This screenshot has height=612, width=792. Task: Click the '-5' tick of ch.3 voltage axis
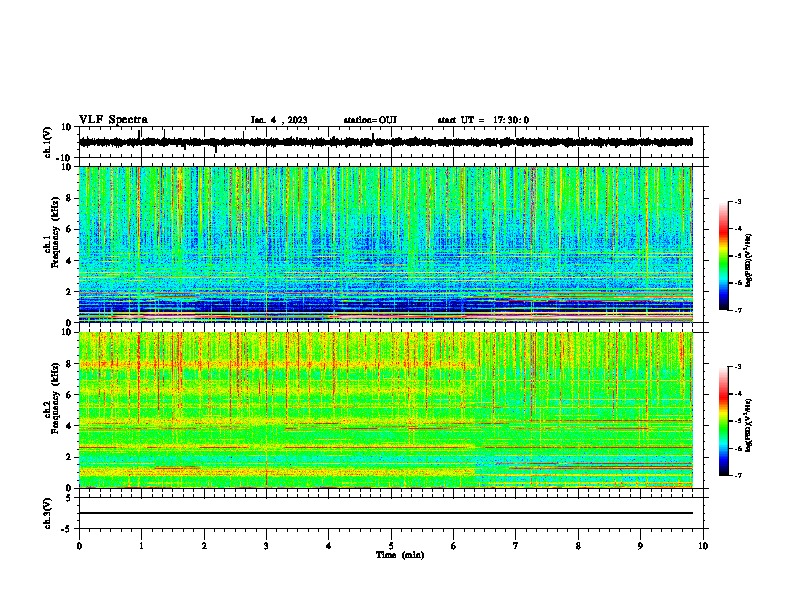pyautogui.click(x=66, y=529)
